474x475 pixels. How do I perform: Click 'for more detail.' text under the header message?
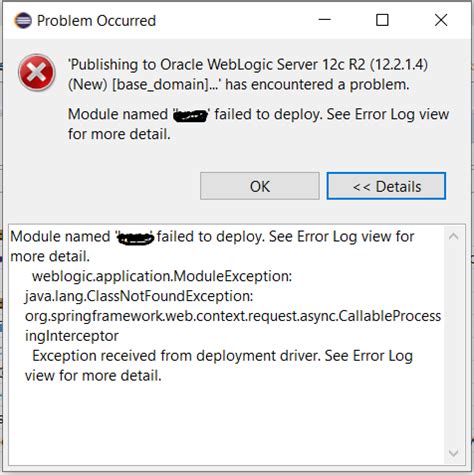(x=119, y=134)
